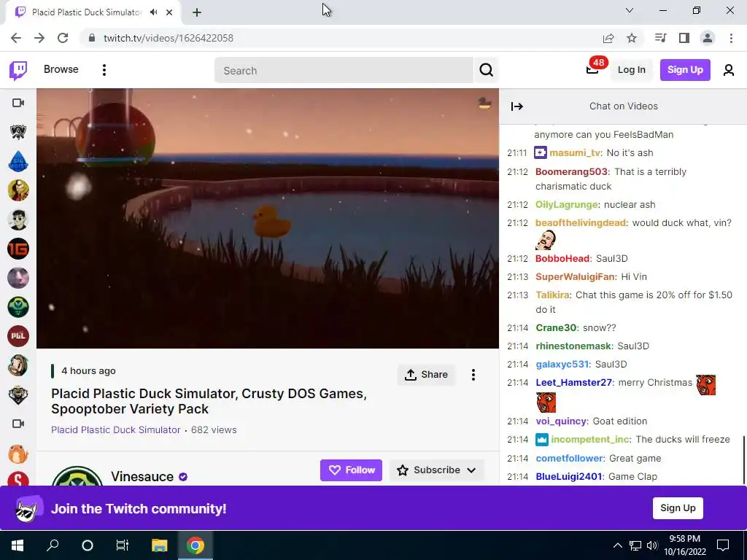Image resolution: width=747 pixels, height=560 pixels.
Task: Click username galaxyc531 in chat
Action: (562, 365)
